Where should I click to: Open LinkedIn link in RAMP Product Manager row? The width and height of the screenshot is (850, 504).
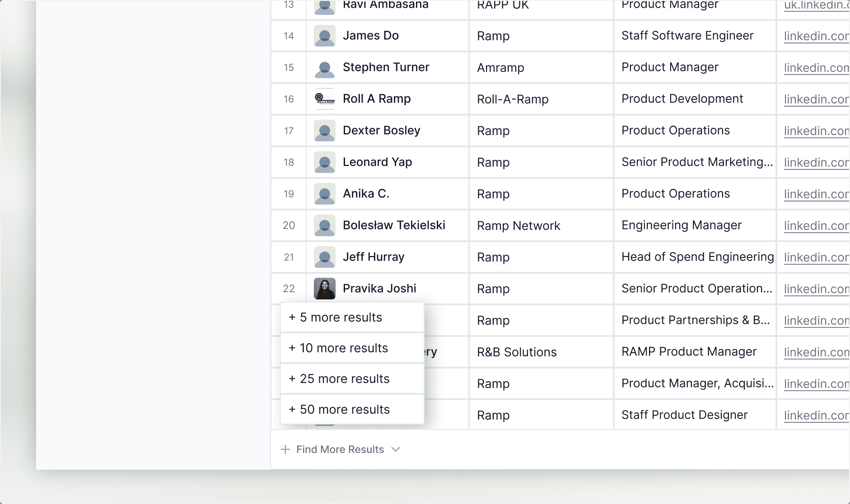(x=817, y=352)
